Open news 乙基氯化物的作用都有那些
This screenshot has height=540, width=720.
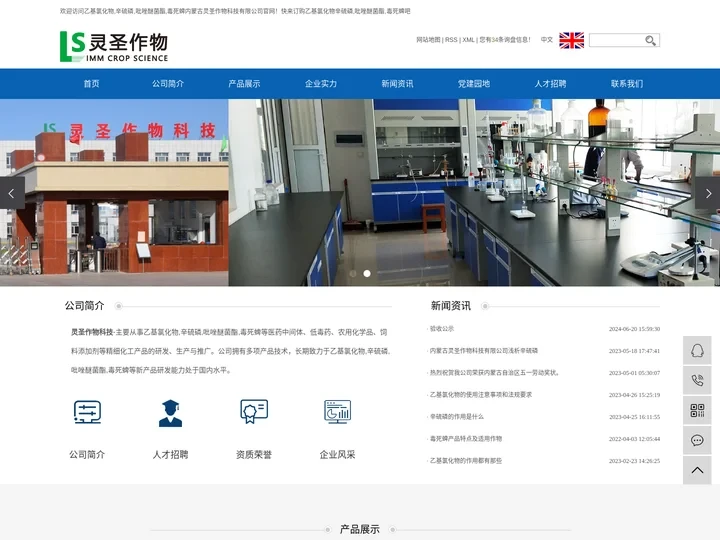(466, 461)
